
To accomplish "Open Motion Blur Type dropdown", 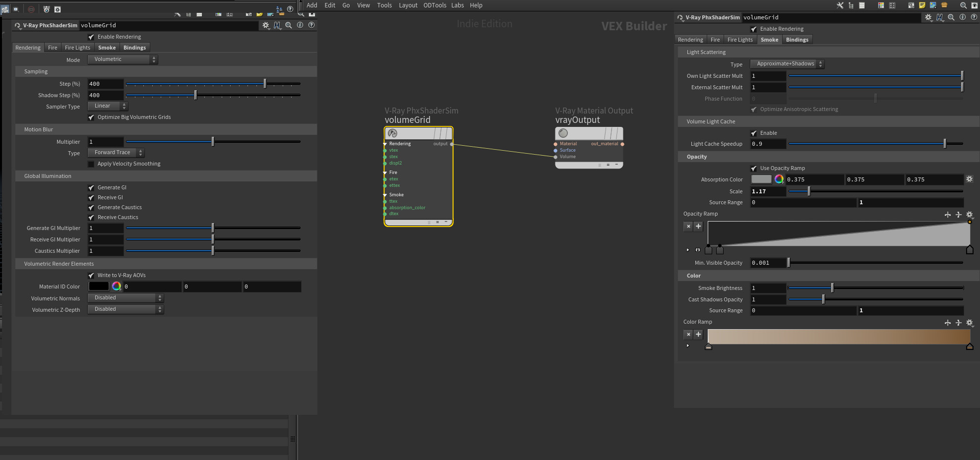I will click(116, 153).
